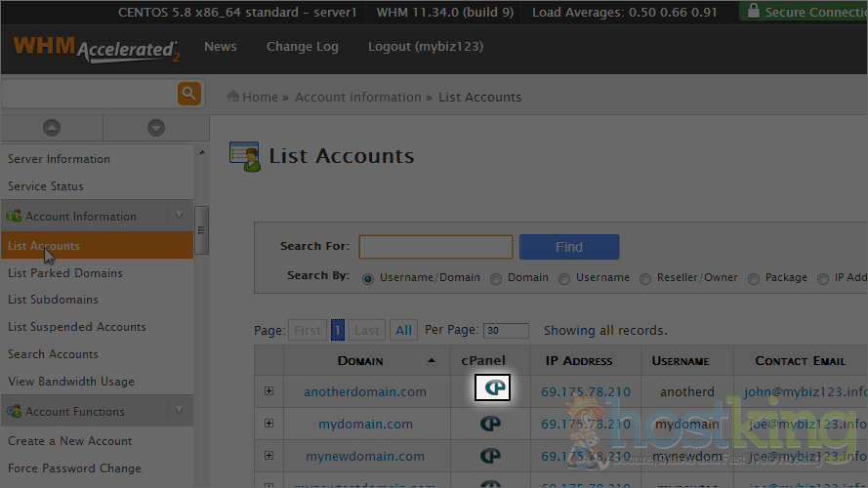Screen dimensions: 868x488
Task: Click the orange search magnifier icon
Action: coord(189,94)
